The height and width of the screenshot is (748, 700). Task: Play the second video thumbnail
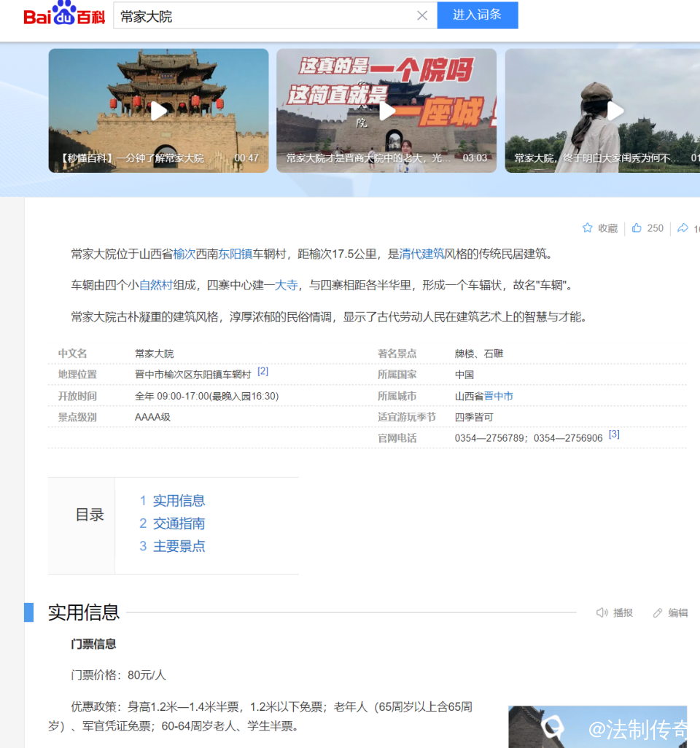386,111
